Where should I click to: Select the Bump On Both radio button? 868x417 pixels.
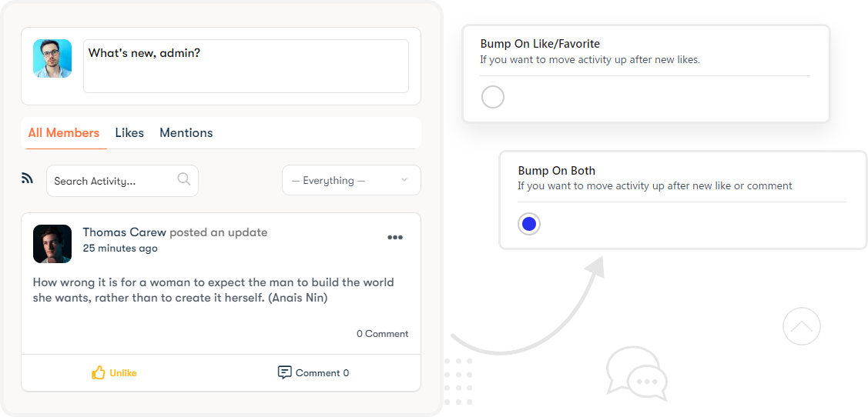[x=529, y=223]
